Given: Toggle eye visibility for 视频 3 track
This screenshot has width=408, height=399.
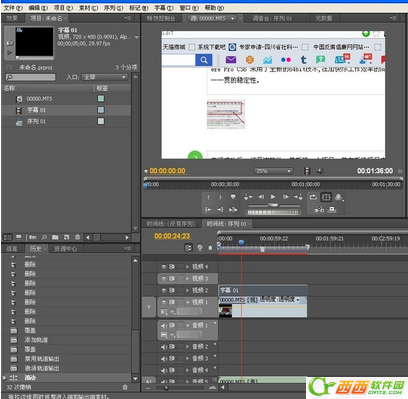Looking at the screenshot, I should coord(164,278).
